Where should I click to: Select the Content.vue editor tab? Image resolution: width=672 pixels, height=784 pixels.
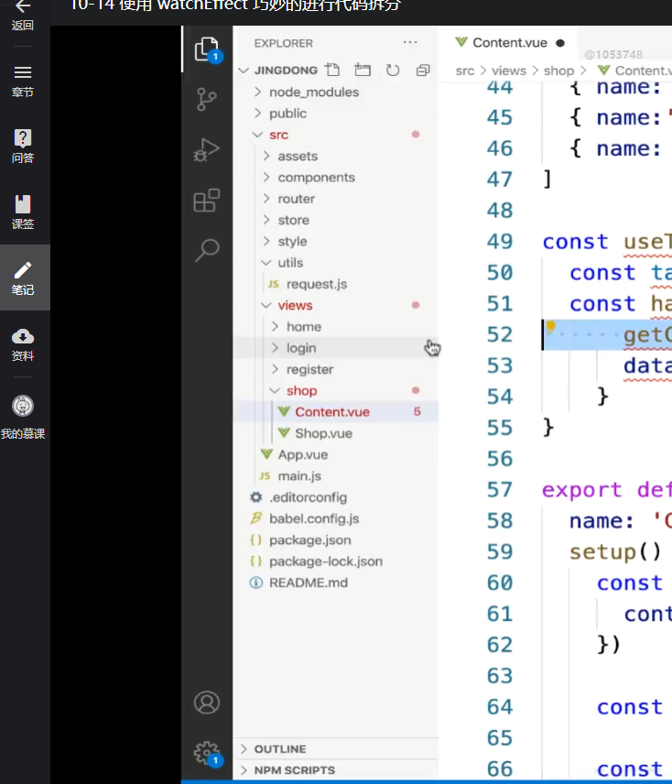tap(509, 43)
